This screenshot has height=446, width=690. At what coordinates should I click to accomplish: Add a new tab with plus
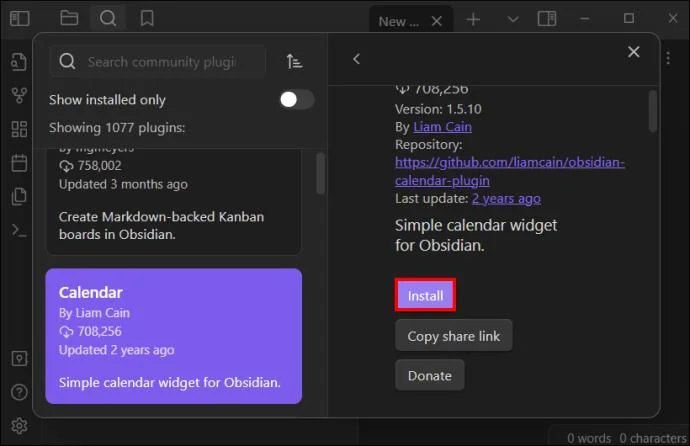point(473,19)
